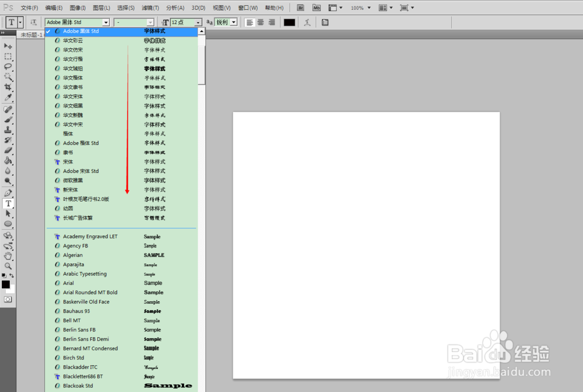The width and height of the screenshot is (583, 392).
Task: Open the font size dropdown
Action: (198, 23)
